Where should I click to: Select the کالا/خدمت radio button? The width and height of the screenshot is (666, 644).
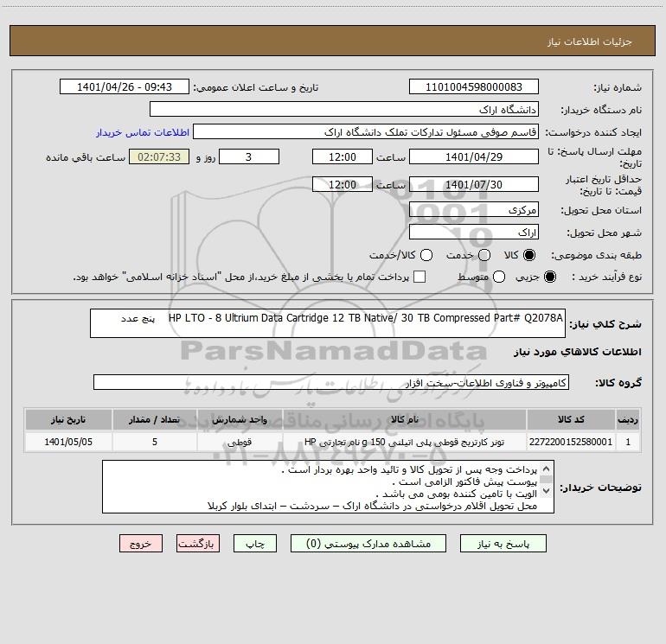point(426,255)
